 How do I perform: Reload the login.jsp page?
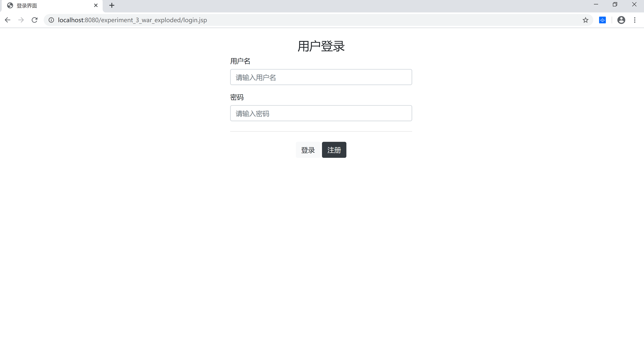[34, 20]
